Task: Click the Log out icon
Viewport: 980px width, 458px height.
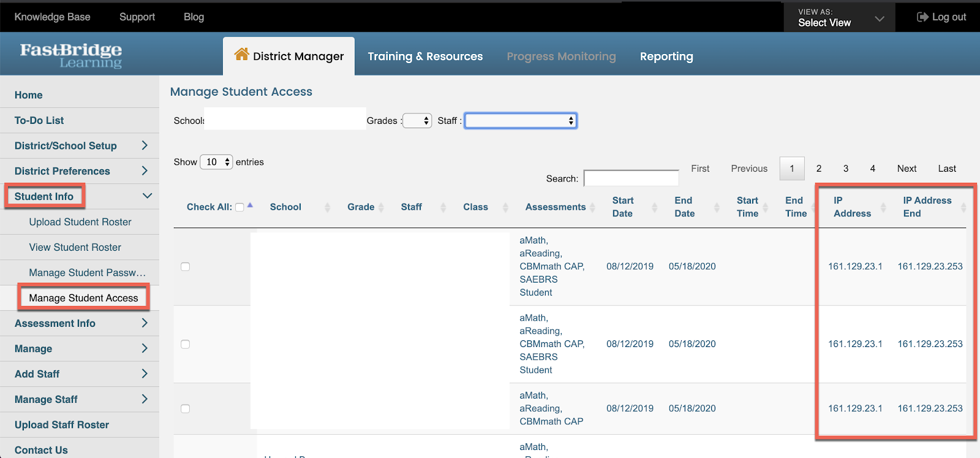Action: pyautogui.click(x=922, y=17)
